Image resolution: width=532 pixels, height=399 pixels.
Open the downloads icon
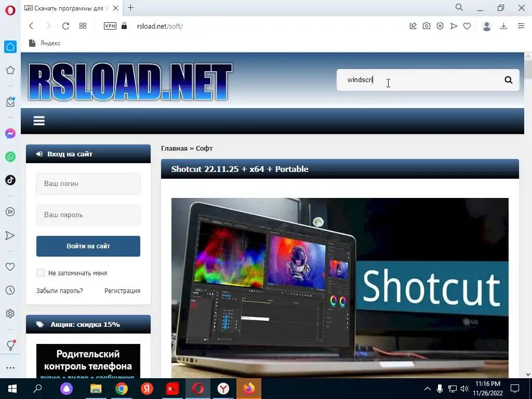point(504,26)
